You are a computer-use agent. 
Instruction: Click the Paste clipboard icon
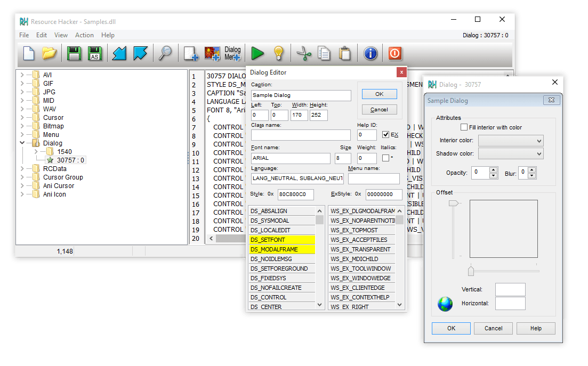point(344,54)
